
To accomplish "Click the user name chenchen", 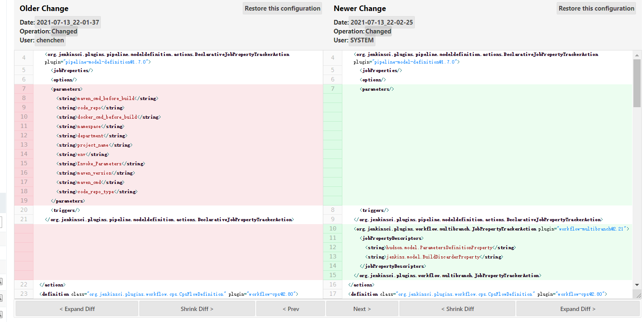I will coord(50,40).
